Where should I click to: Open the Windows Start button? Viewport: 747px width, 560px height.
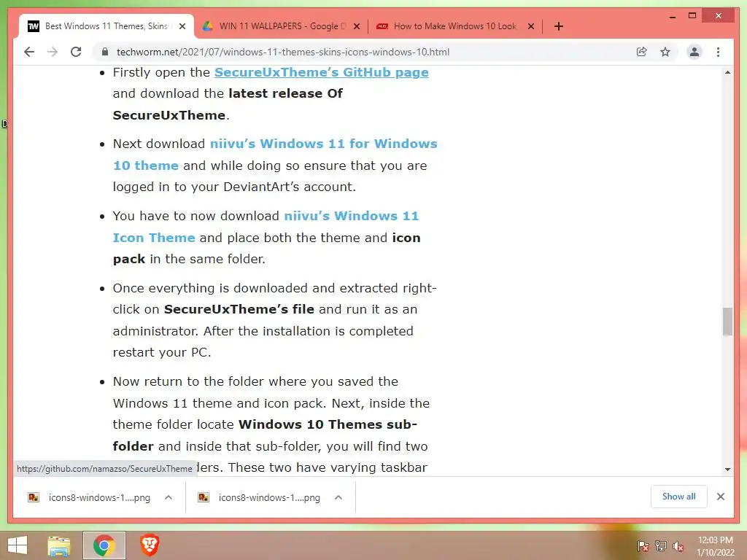click(18, 545)
